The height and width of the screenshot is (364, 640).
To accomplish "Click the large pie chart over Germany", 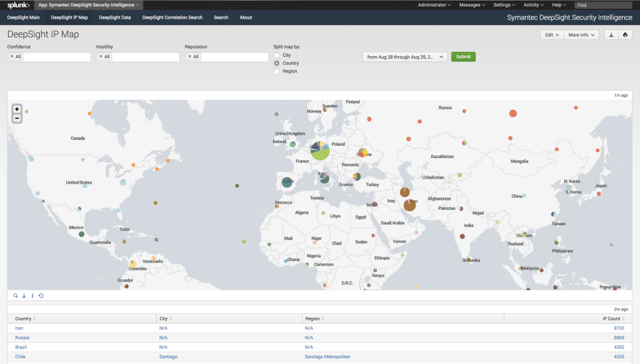I will point(320,150).
